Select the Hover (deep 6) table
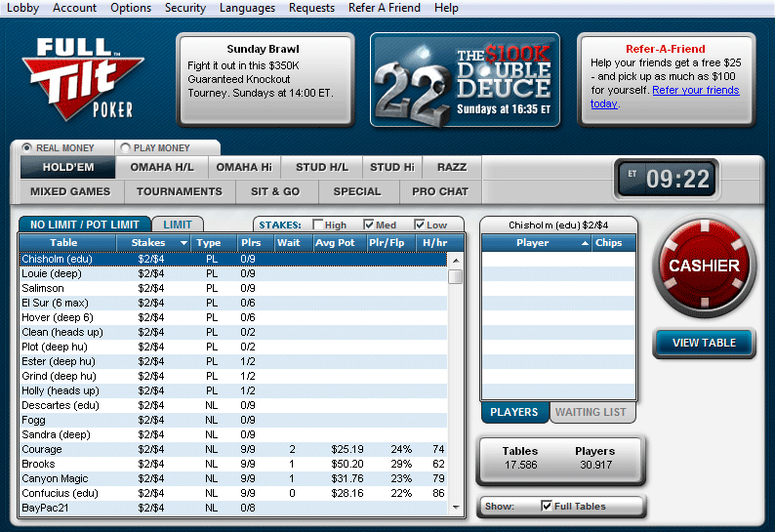The width and height of the screenshot is (775, 532). point(233,317)
